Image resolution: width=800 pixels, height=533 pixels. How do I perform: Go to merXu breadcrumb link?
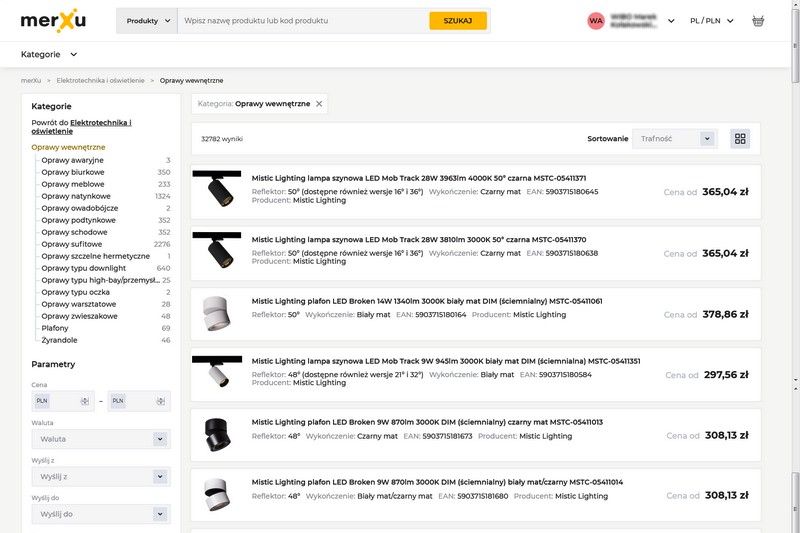click(31, 81)
